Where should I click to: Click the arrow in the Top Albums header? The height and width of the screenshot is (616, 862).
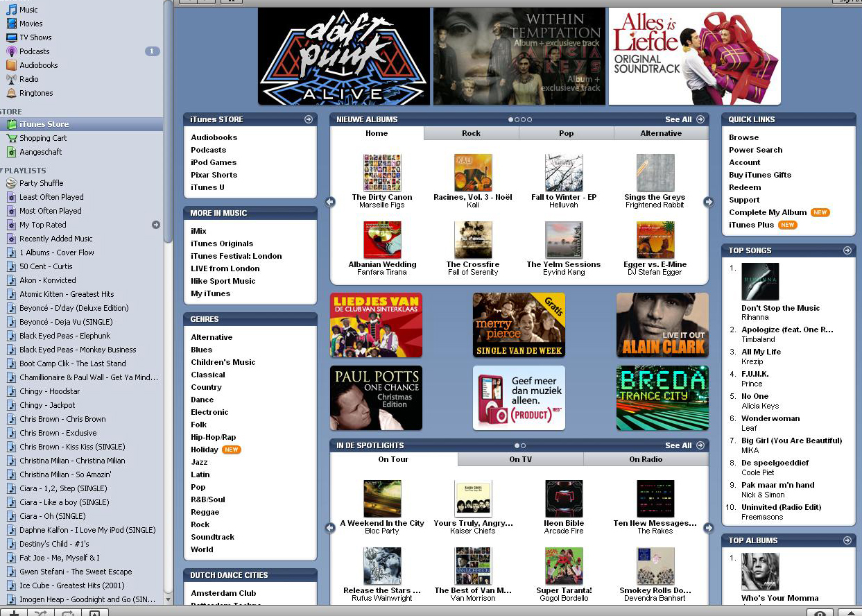pos(847,540)
